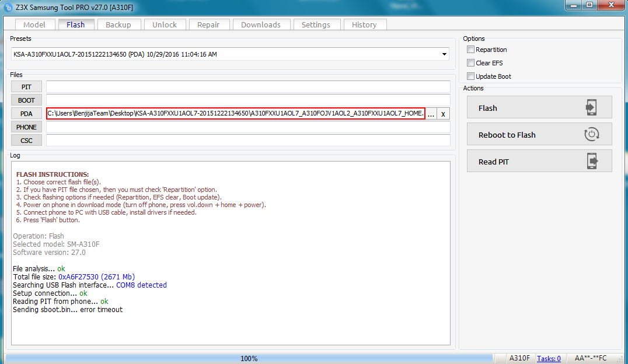Click the 'COM8 detected' log text
Screen dimensions: 628x364
[x=141, y=285]
